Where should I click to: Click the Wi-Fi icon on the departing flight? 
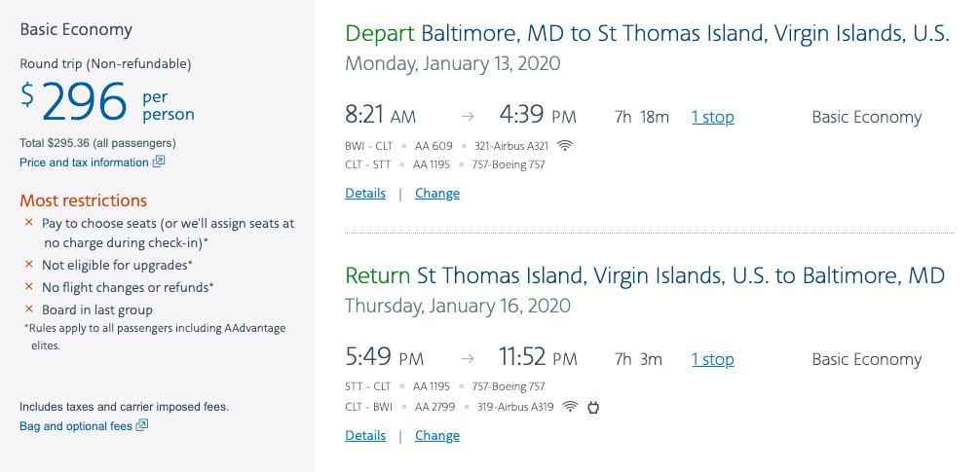pyautogui.click(x=565, y=146)
